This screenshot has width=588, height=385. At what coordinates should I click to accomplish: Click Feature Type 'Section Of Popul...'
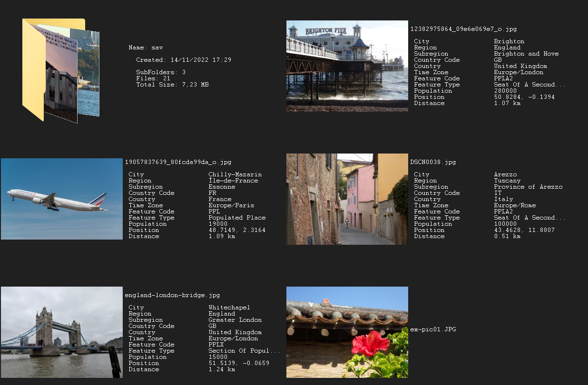click(245, 351)
